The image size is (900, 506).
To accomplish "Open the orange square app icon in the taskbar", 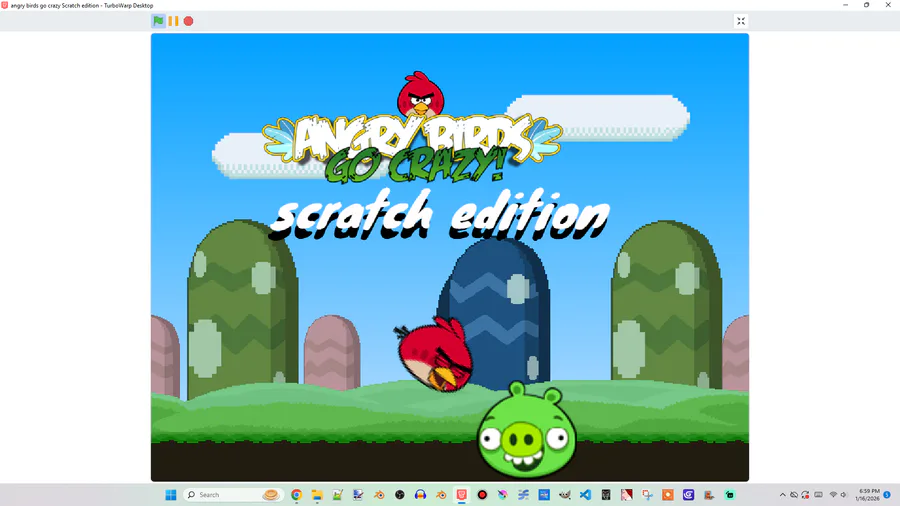I will coord(668,495).
